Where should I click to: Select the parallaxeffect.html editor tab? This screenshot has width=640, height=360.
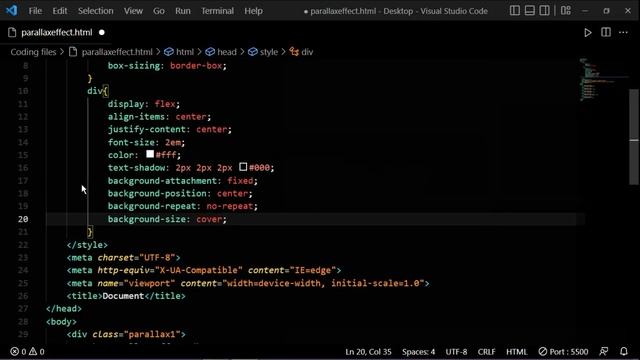[56, 32]
